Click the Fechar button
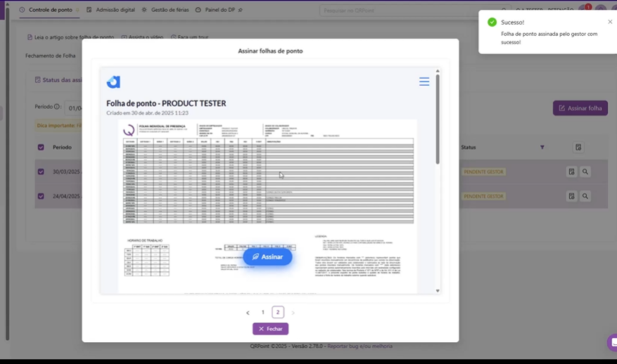617x364 pixels. [x=270, y=329]
